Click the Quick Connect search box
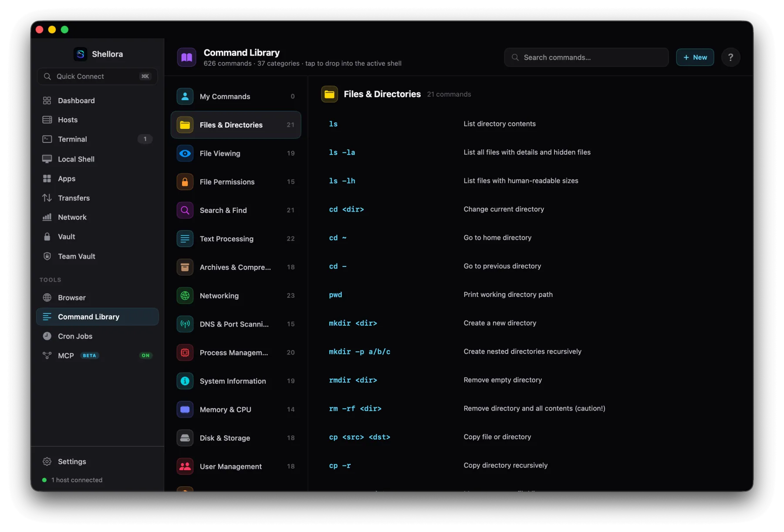784x532 pixels. [97, 76]
